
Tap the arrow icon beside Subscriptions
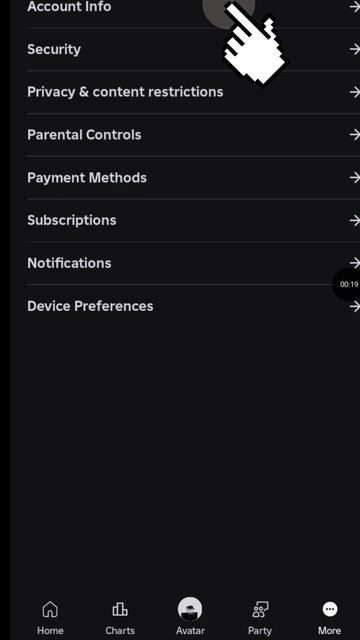[354, 220]
